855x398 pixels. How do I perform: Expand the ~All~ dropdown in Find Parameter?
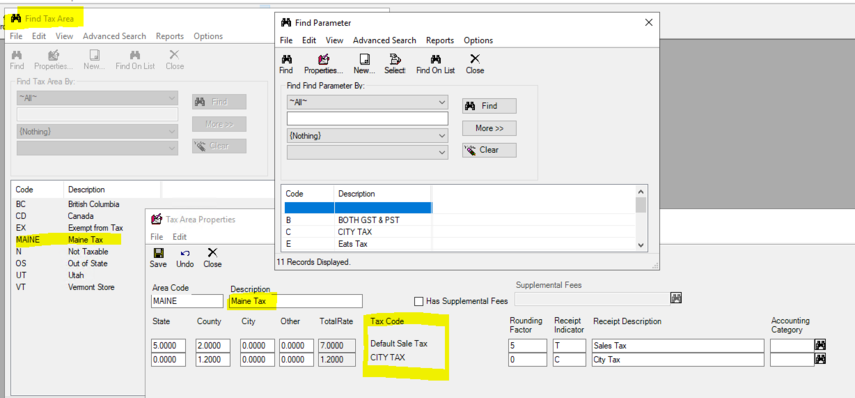[442, 102]
